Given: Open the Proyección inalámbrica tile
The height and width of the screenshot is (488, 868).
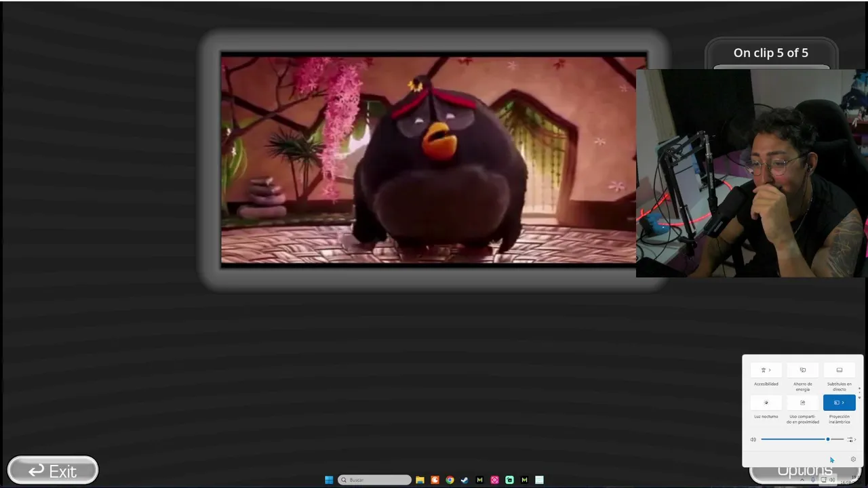Looking at the screenshot, I should coord(840,403).
